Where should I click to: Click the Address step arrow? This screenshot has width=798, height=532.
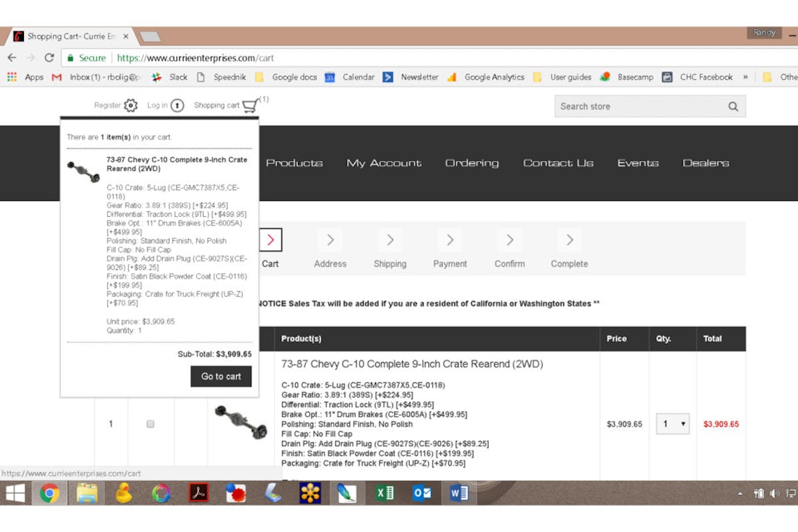click(331, 240)
